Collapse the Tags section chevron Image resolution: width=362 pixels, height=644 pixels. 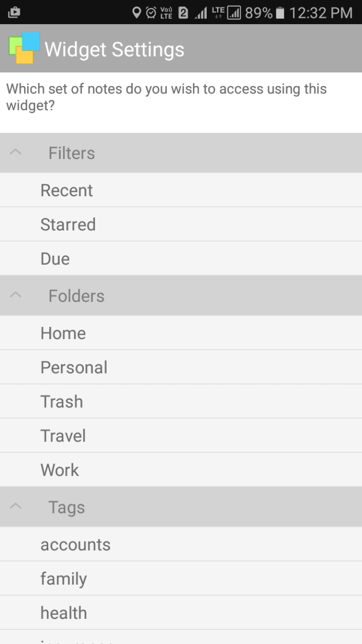(16, 507)
